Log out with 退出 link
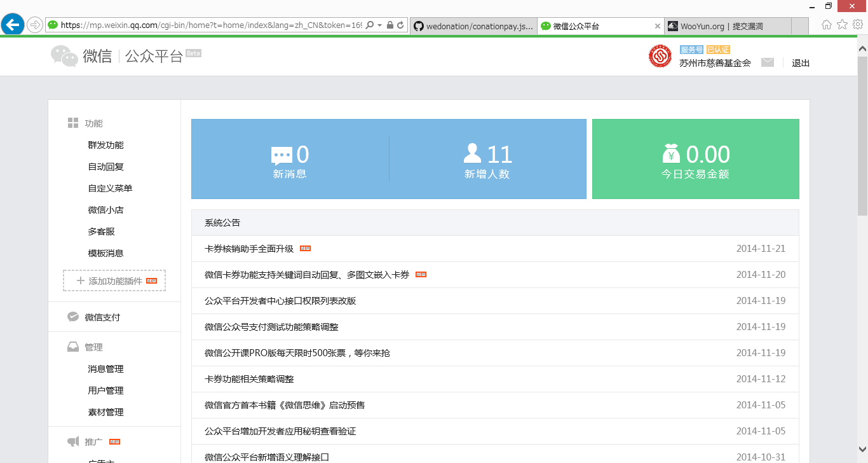This screenshot has height=463, width=868. [x=801, y=63]
